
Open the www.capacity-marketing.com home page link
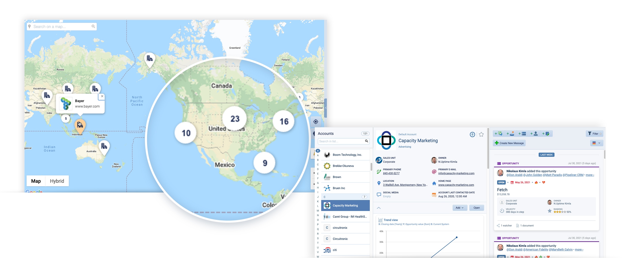click(456, 185)
